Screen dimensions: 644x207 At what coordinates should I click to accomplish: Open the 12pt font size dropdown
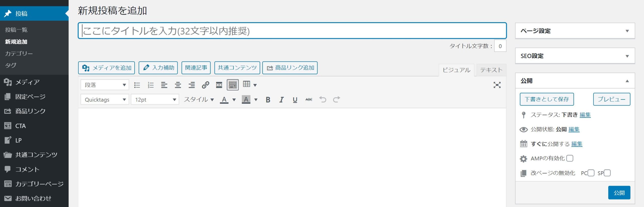(155, 99)
